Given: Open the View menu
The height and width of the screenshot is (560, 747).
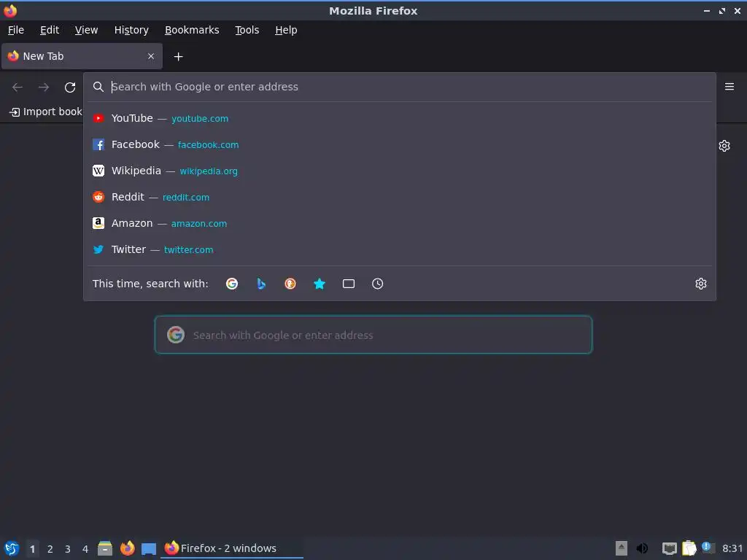Looking at the screenshot, I should click(x=86, y=30).
